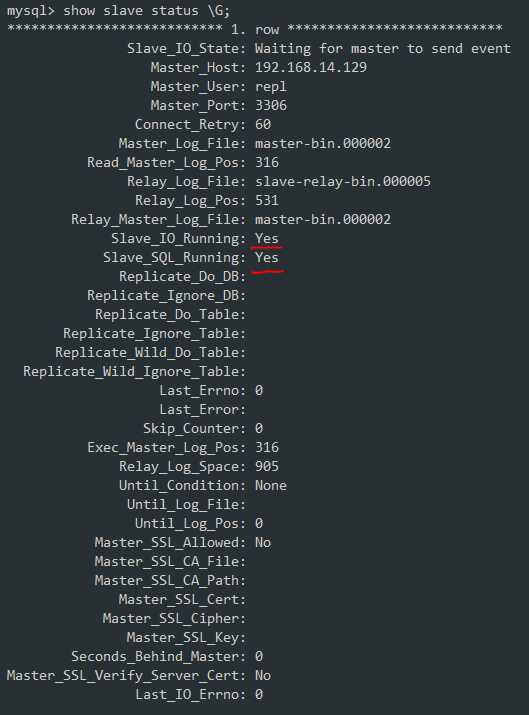Viewport: 529px width, 715px height.
Task: Click the Until_Condition value None
Action: pos(270,486)
